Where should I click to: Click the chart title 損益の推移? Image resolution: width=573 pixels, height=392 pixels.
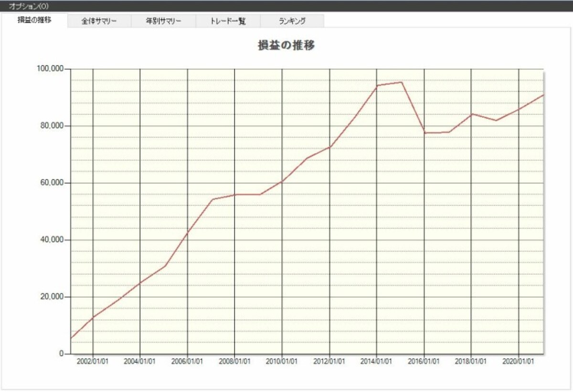click(286, 45)
